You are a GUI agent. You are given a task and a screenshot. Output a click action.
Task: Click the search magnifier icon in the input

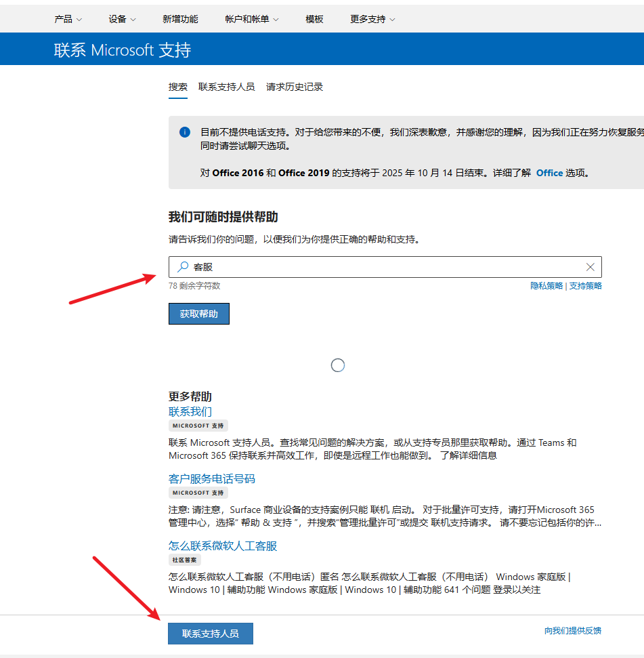click(183, 267)
